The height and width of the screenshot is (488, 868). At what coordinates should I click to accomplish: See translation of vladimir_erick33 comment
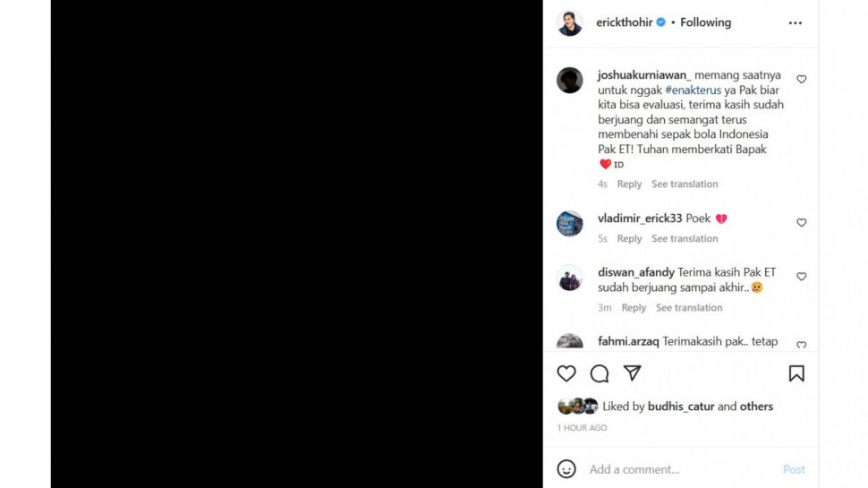(685, 239)
